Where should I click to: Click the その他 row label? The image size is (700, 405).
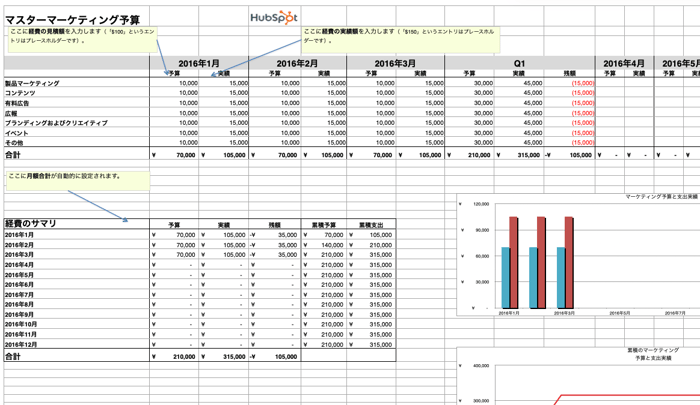point(14,143)
